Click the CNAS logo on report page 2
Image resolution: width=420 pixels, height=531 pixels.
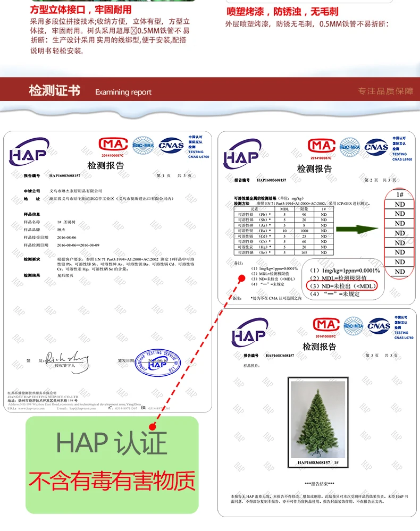376,147
